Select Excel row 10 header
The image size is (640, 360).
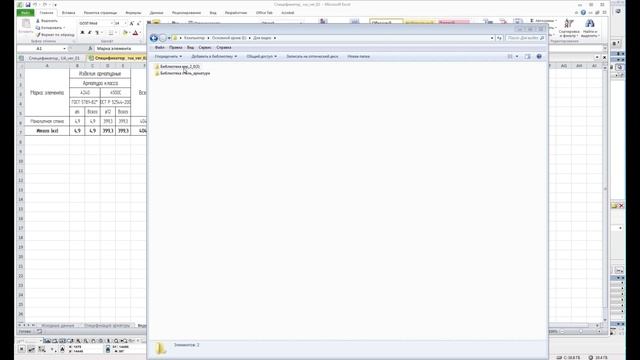point(20,161)
